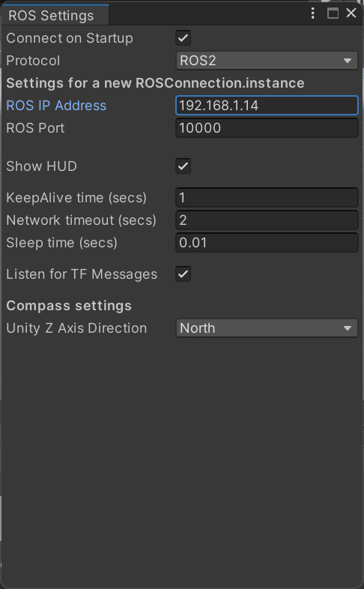The width and height of the screenshot is (364, 589).
Task: Select the ROS Settings tab
Action: (x=51, y=16)
